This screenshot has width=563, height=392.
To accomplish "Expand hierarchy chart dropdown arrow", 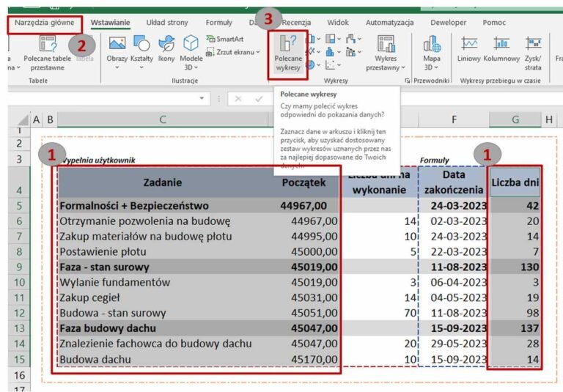I will click(x=339, y=39).
